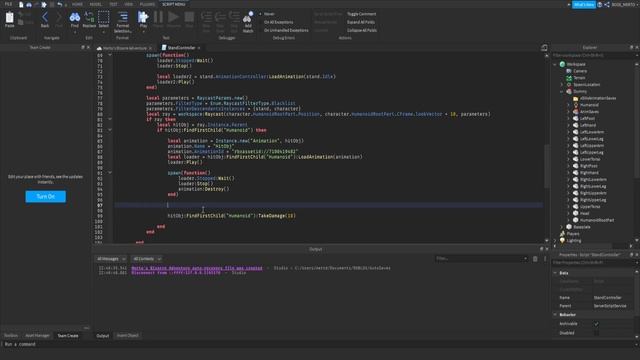
Task: Collapse the Workspace tree node
Action: [x=555, y=64]
